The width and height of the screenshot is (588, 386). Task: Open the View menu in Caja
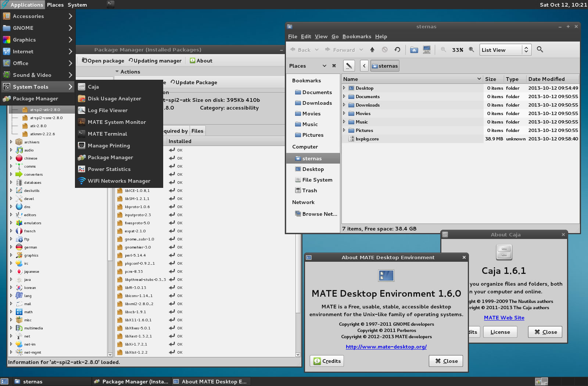[x=321, y=36]
